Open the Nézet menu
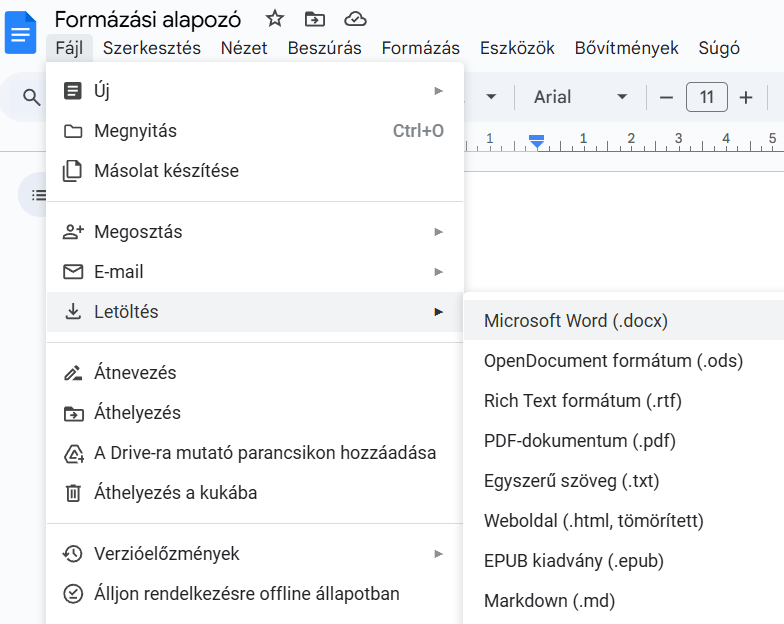 pyautogui.click(x=244, y=48)
